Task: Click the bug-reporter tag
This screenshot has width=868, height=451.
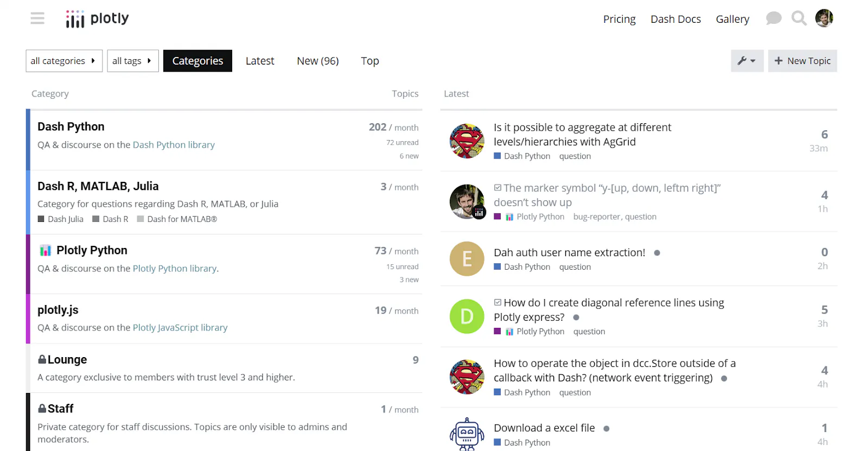Action: [x=597, y=217]
